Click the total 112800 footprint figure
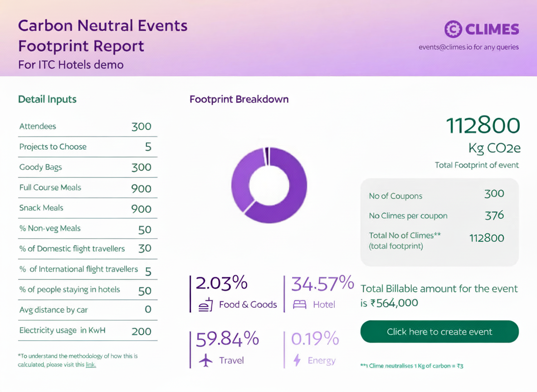 tap(483, 125)
